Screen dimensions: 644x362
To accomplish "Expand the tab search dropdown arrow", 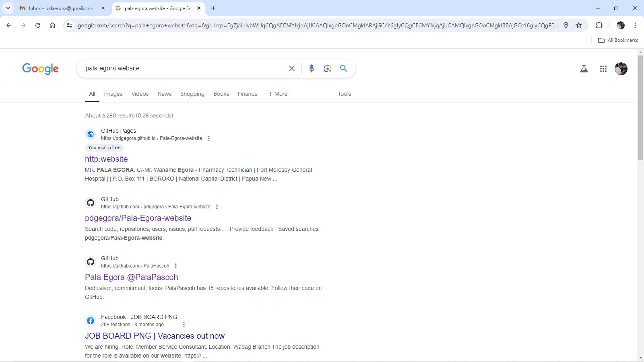I will coord(8,8).
